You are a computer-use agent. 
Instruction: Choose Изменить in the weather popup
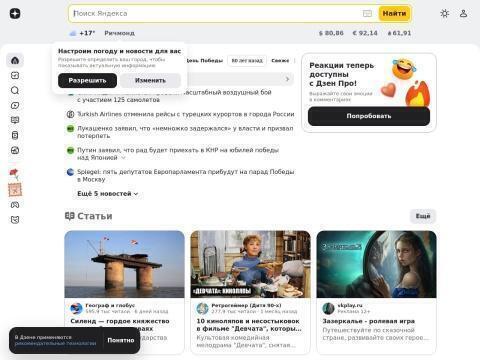click(x=150, y=80)
